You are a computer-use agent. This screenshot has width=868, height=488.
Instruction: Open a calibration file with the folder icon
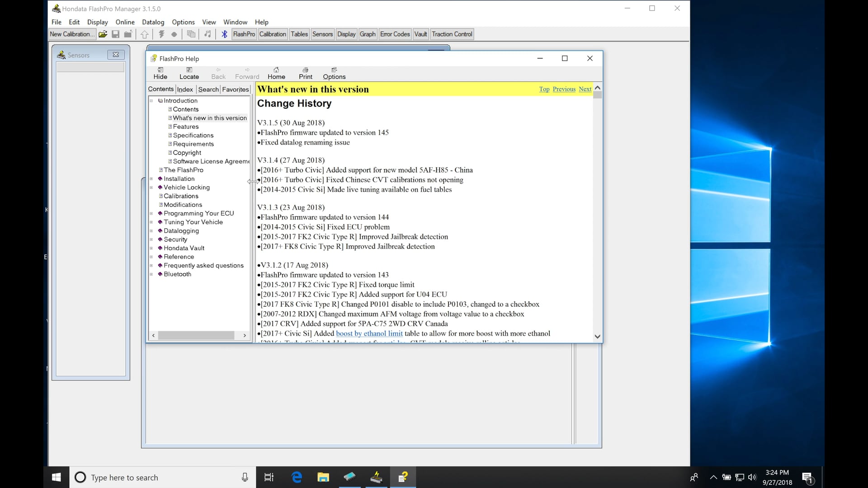pyautogui.click(x=103, y=34)
